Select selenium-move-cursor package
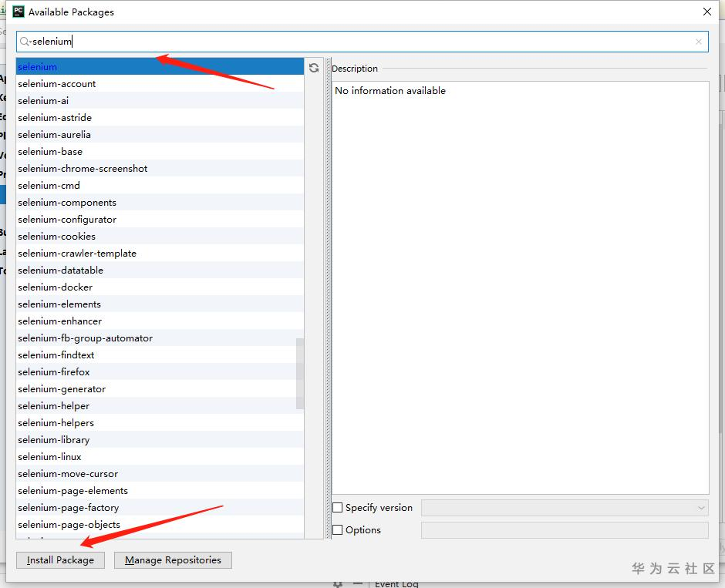This screenshot has width=725, height=588. point(160,473)
